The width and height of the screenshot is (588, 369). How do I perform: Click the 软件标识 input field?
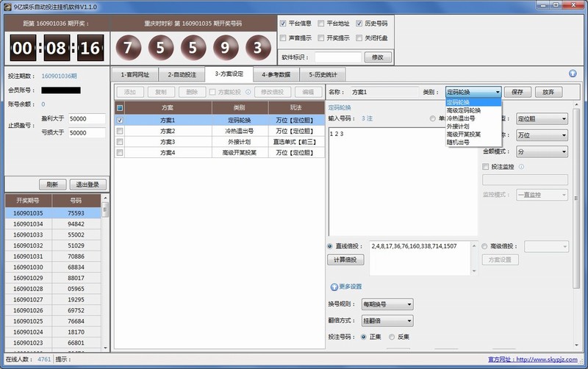pos(338,57)
